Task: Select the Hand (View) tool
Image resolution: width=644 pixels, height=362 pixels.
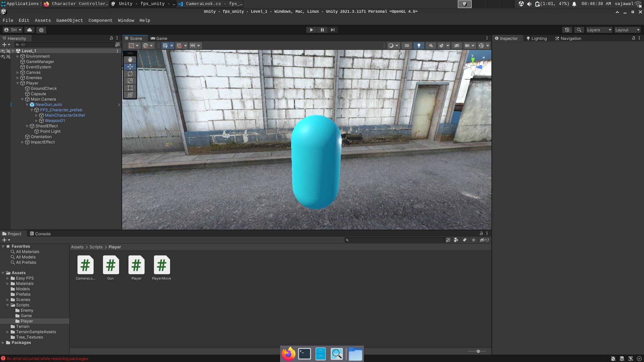Action: coord(130,59)
